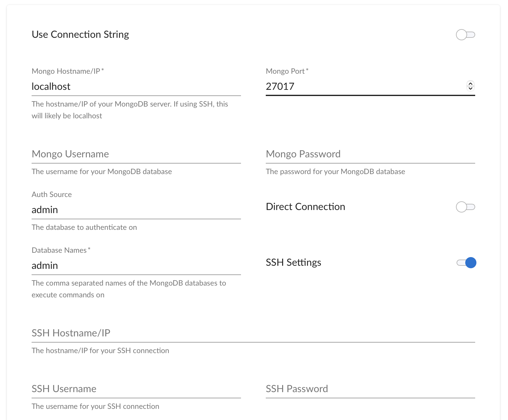Focus the SSH Hostname/IP input field

[x=253, y=333]
